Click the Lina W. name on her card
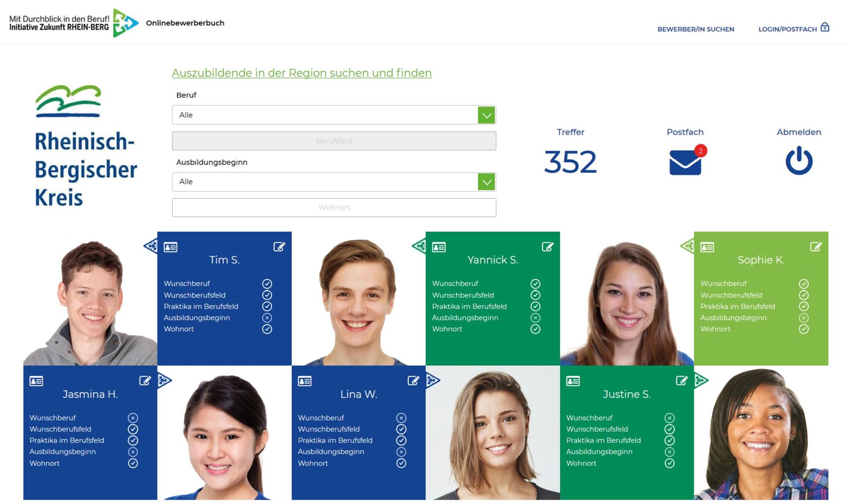Viewport: 848px width, 504px height. coord(359,394)
